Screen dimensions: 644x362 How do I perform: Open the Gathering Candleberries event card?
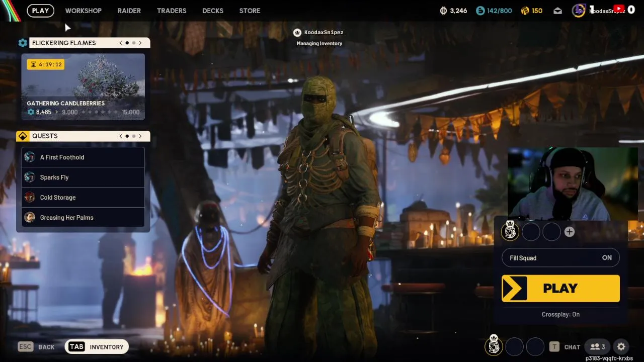point(83,87)
